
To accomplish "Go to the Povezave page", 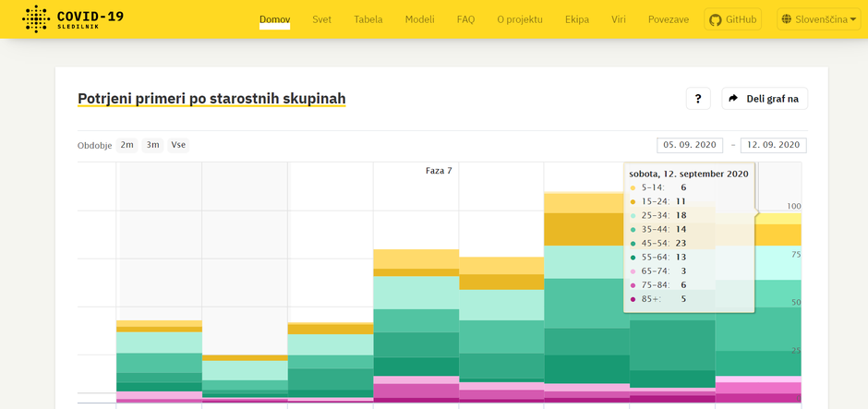I will [668, 19].
